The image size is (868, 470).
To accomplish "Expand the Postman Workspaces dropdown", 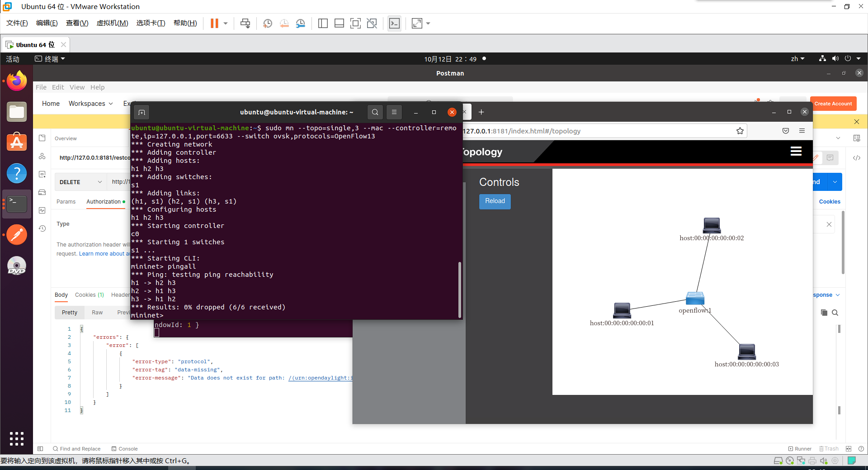I will click(90, 104).
